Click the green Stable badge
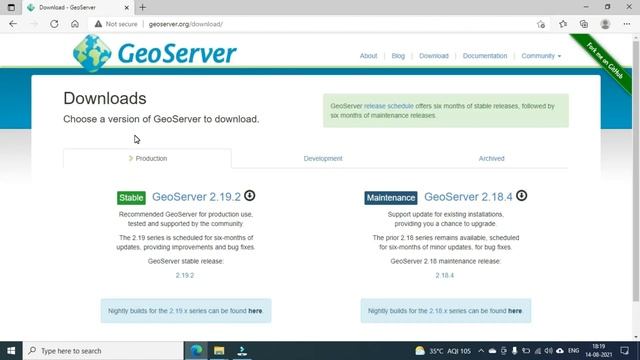The width and height of the screenshot is (640, 360). [x=131, y=198]
